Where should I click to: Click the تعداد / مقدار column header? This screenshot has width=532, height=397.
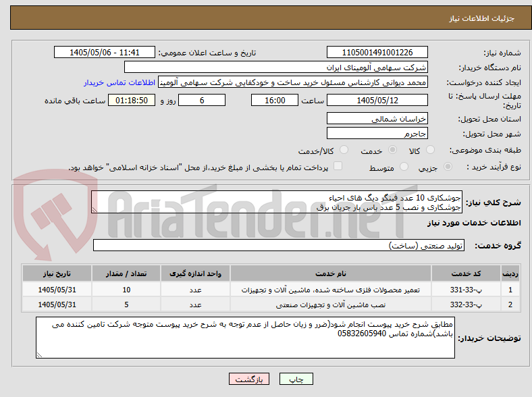tap(126, 273)
